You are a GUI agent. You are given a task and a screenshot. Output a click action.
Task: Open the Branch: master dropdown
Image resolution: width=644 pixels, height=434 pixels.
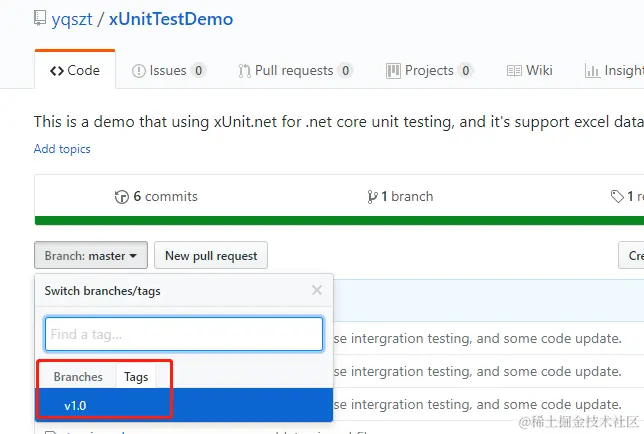point(91,255)
